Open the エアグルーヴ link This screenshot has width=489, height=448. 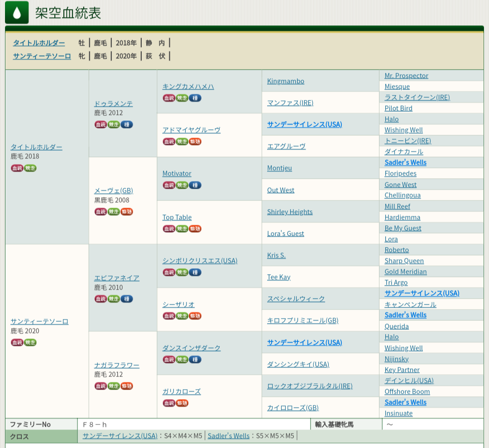pos(286,146)
